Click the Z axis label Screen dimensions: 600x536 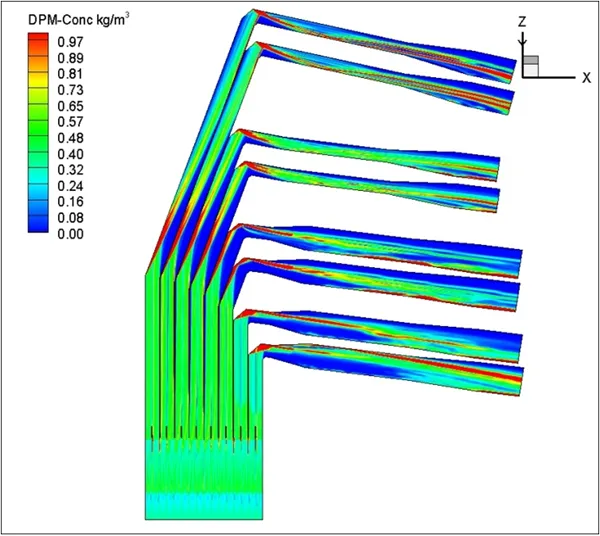click(522, 20)
